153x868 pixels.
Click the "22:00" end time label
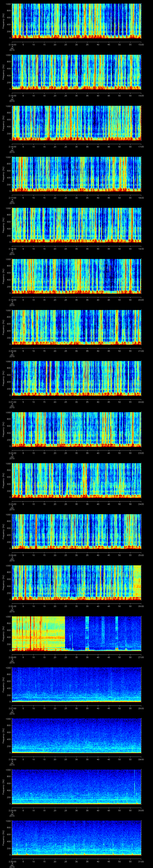[141, 402]
